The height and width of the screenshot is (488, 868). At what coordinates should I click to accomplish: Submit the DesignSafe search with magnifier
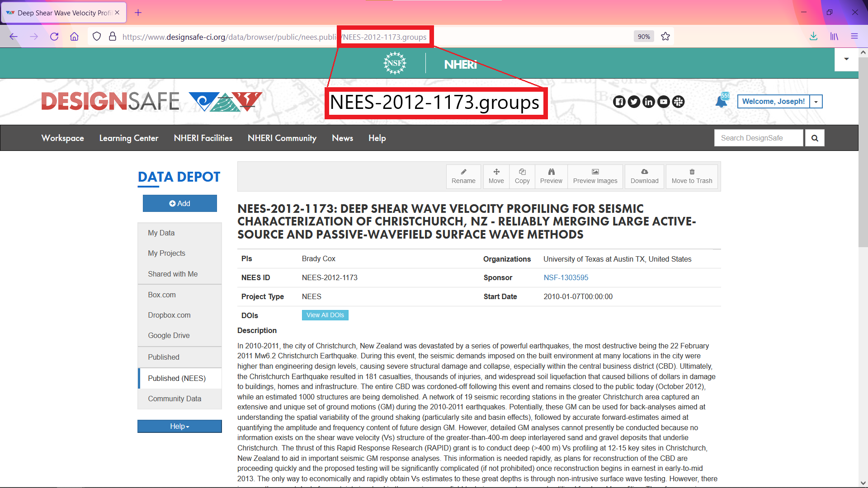coord(815,138)
